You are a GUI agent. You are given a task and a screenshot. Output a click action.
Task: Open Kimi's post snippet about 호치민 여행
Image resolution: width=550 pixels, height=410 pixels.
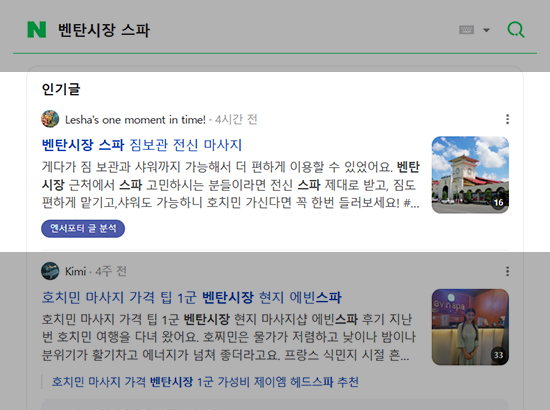point(228,337)
